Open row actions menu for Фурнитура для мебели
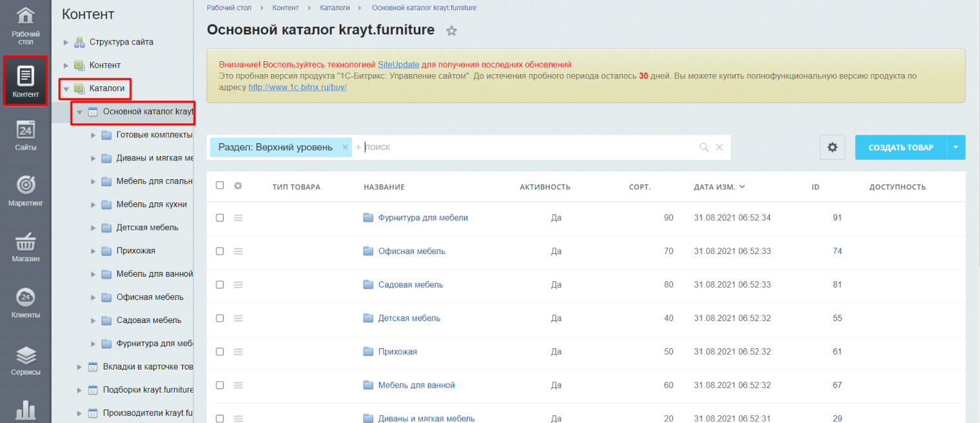This screenshot has height=423, width=980. pyautogui.click(x=238, y=218)
